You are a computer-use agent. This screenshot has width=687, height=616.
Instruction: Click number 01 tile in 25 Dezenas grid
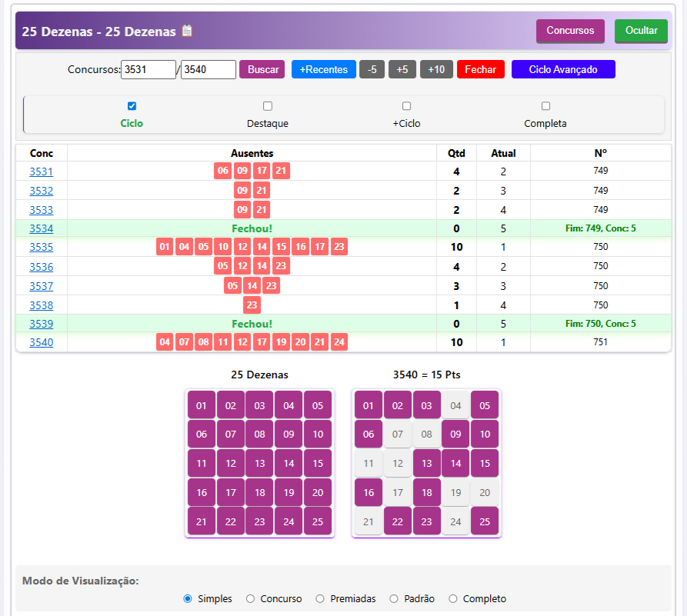(x=202, y=405)
